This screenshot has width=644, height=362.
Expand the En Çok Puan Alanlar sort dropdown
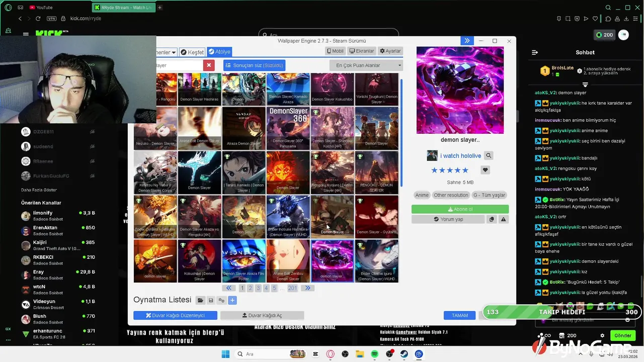click(x=366, y=65)
